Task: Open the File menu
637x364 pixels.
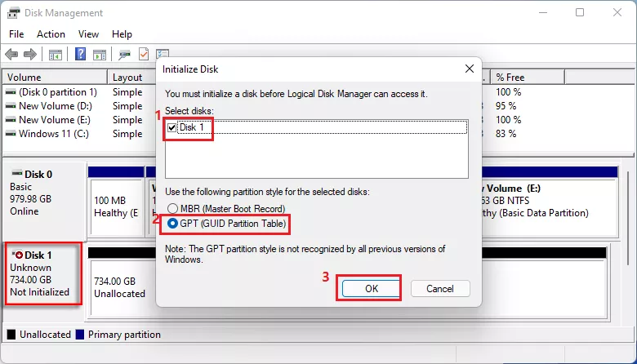Action: tap(16, 34)
